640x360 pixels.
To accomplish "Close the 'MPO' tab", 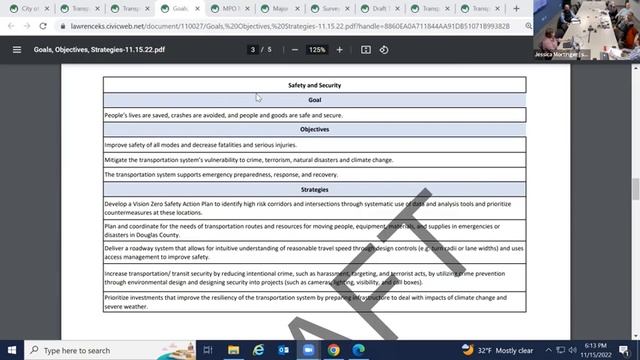I will [247, 9].
